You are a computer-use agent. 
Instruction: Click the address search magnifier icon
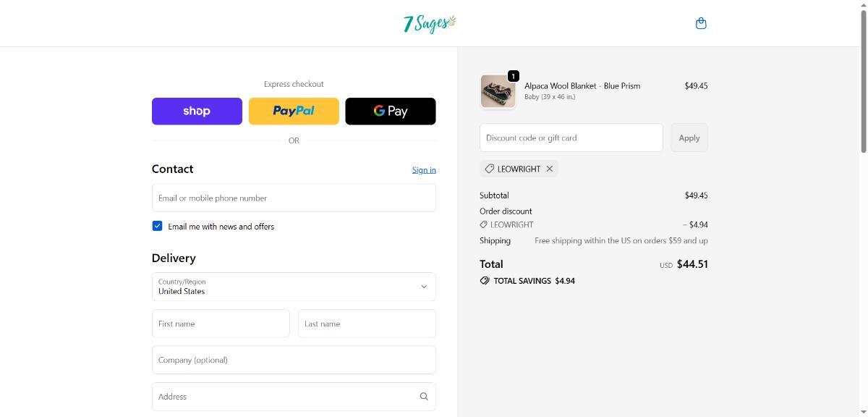click(424, 397)
